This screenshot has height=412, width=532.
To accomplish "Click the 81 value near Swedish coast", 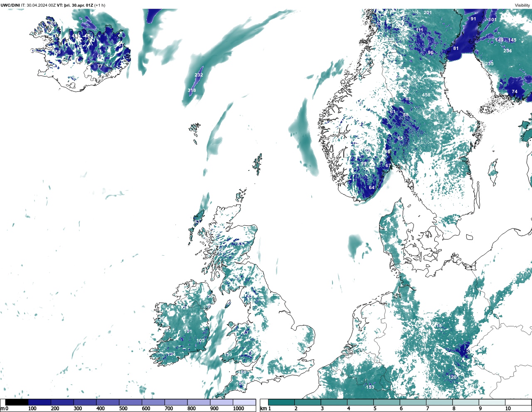I will point(456,48).
